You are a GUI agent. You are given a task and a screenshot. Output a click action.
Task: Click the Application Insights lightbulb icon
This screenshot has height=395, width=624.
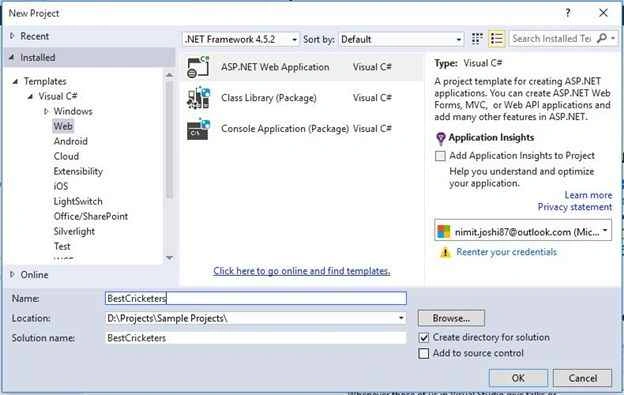click(441, 138)
